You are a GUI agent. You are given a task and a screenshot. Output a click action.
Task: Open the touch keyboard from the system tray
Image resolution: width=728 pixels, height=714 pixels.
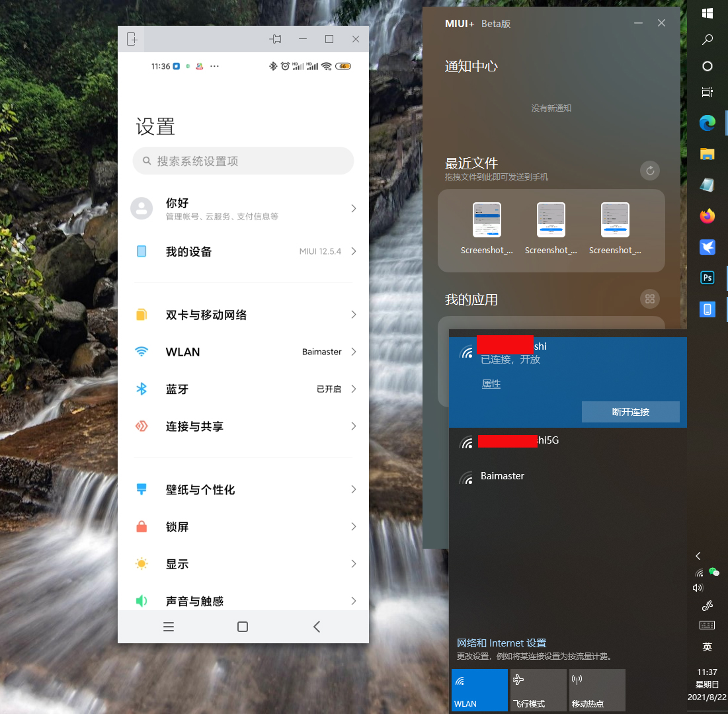707,625
